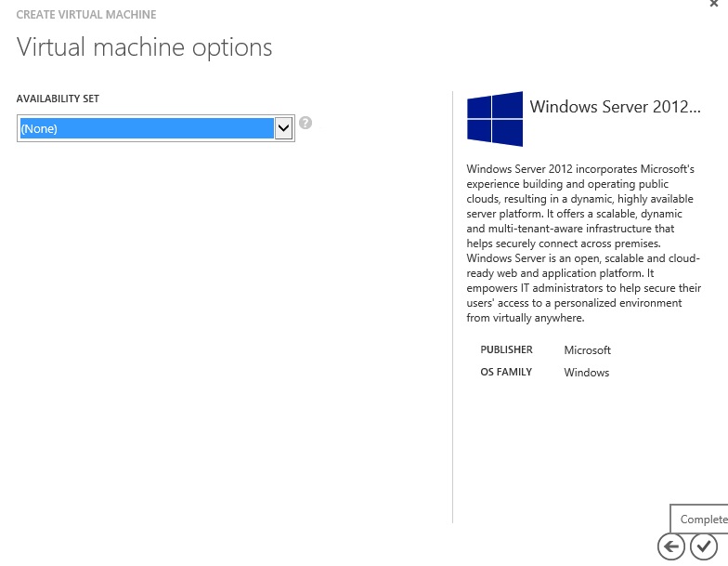Click the Windows Server logo icon

pos(494,119)
